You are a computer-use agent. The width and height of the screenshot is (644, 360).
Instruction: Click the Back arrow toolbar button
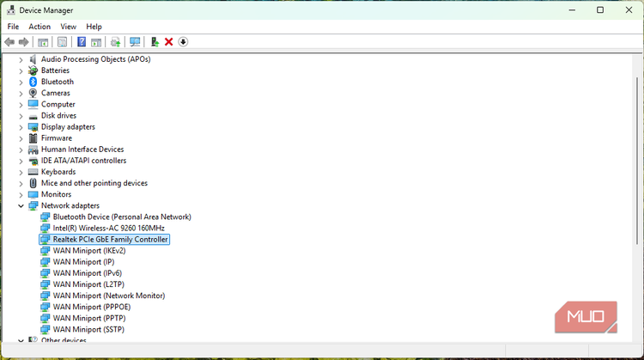[9, 42]
